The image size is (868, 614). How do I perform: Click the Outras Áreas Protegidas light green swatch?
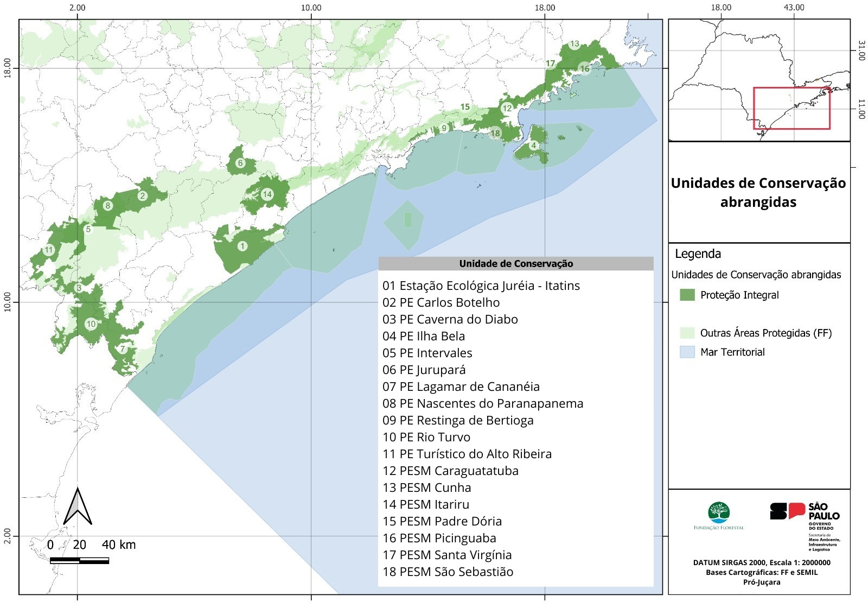coord(687,333)
